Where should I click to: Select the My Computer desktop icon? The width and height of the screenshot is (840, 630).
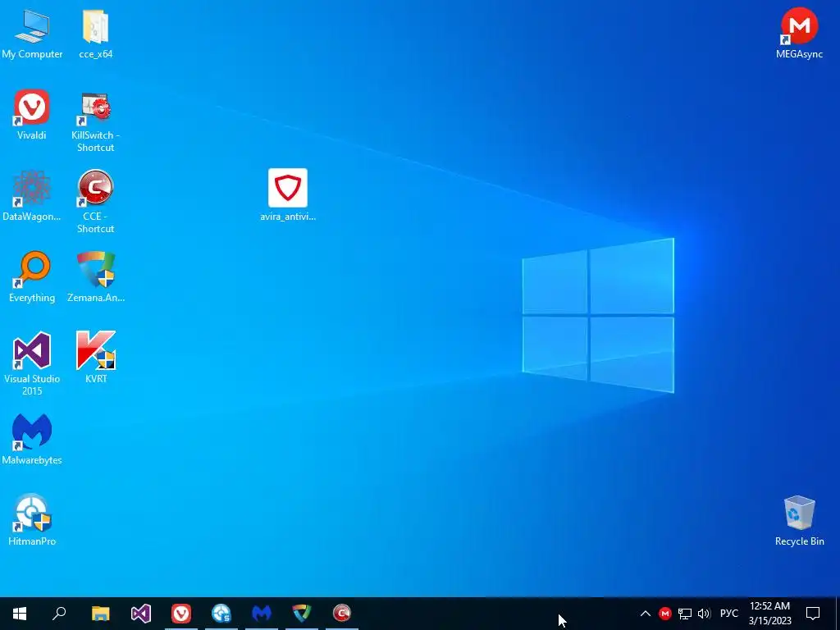[x=32, y=34]
